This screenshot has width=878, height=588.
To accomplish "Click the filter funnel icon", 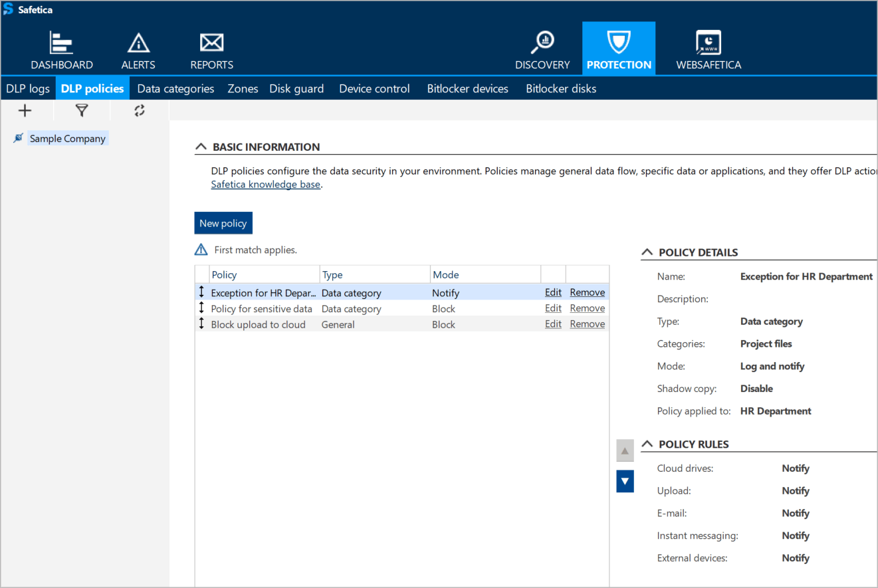I will pos(81,110).
